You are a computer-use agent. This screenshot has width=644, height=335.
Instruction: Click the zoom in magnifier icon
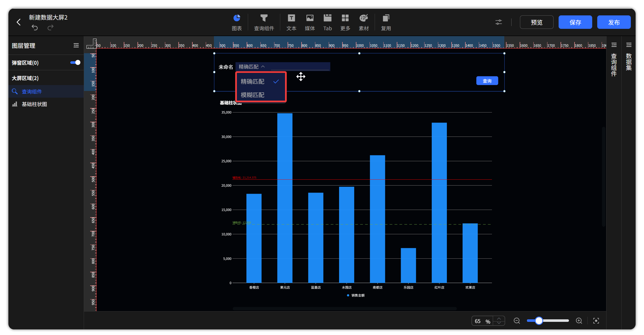tap(579, 321)
